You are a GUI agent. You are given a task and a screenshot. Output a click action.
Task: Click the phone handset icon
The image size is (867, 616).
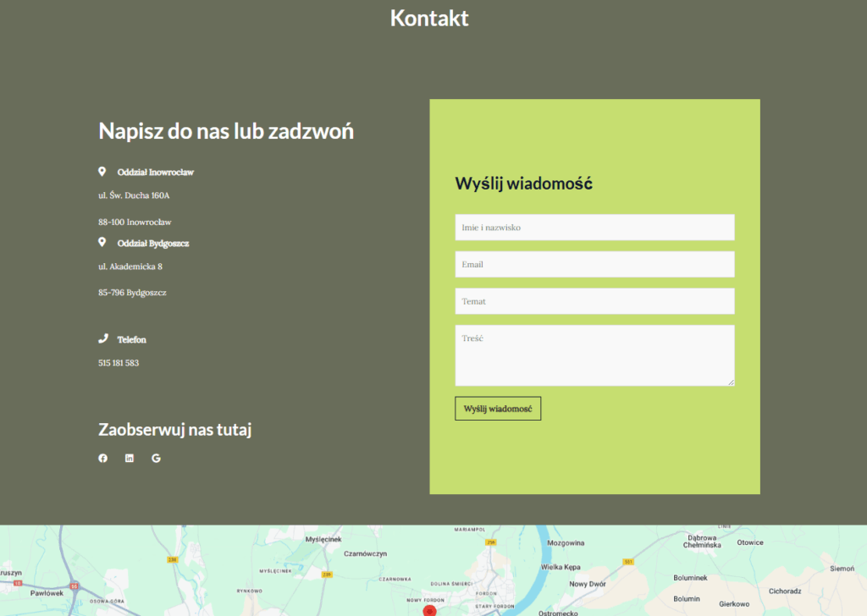coord(103,339)
